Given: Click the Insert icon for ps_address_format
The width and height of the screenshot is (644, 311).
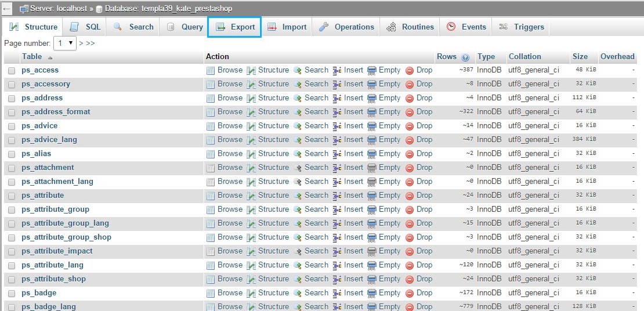Looking at the screenshot, I should coord(337,112).
